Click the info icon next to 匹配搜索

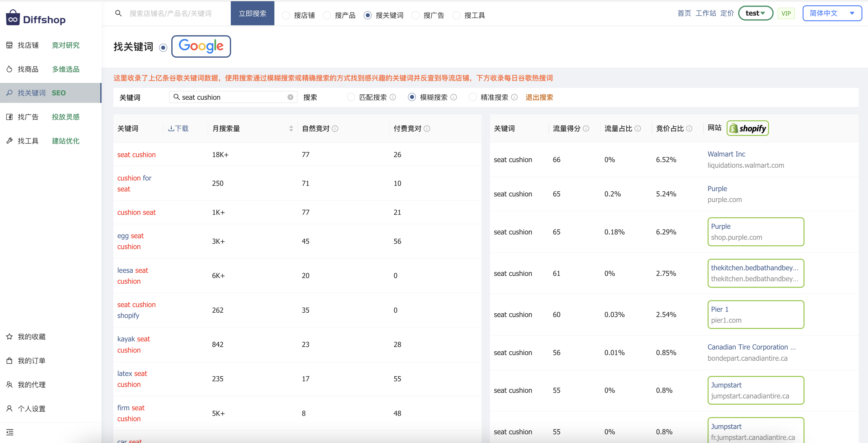[x=393, y=97]
